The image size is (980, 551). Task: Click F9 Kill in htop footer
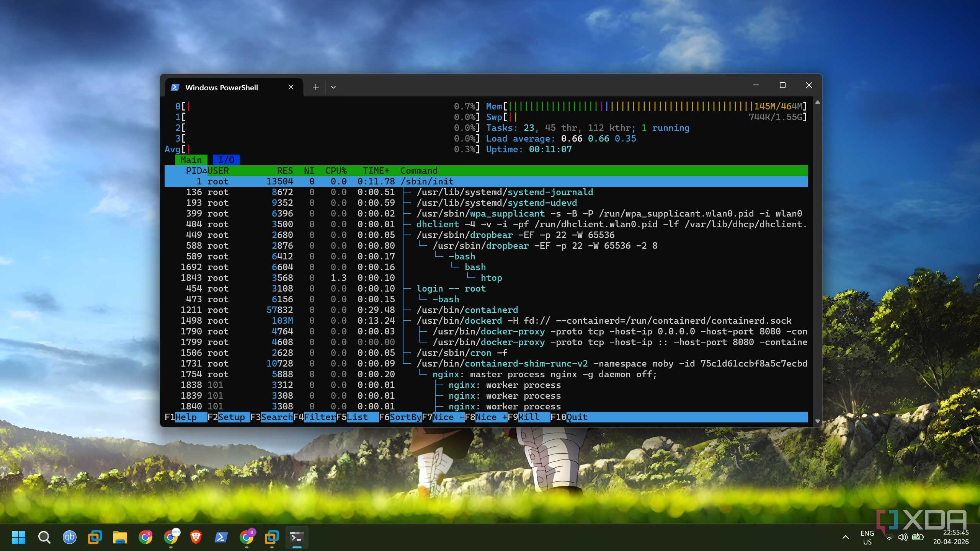(529, 417)
